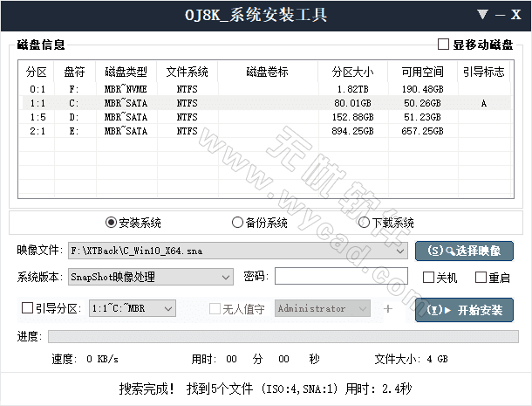Sort by the 可用空间 column header
This screenshot has width=532, height=406.
423,72
